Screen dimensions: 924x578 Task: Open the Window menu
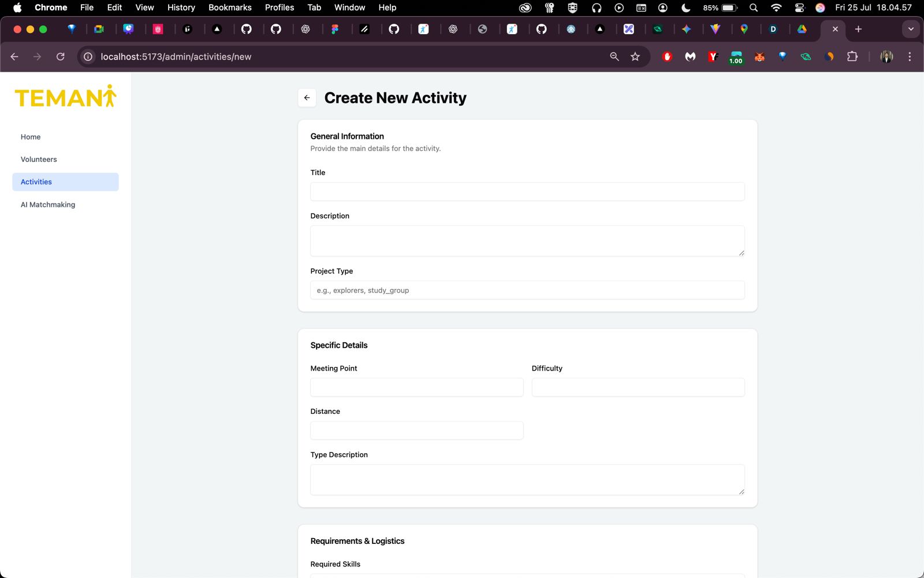[349, 8]
